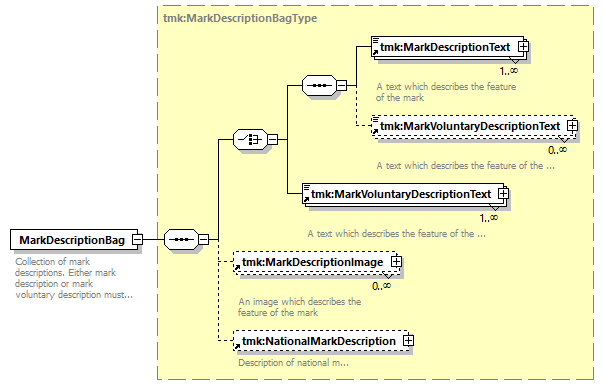Expand the tmk:MarkDescriptionText plus box

[523, 47]
